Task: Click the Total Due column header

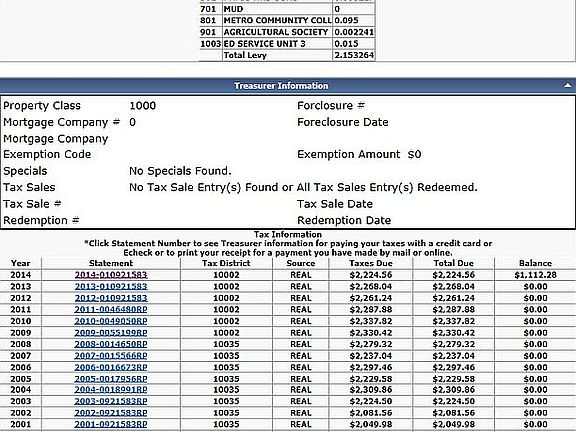Action: 454,263
